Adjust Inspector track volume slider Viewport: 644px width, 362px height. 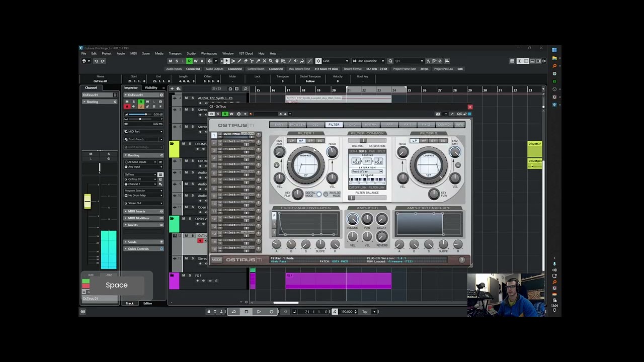(140, 115)
